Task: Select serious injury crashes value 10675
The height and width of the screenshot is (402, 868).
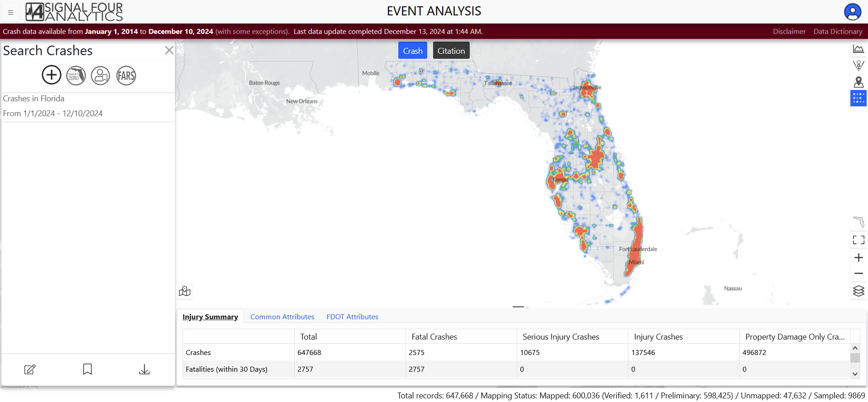Action: (530, 352)
